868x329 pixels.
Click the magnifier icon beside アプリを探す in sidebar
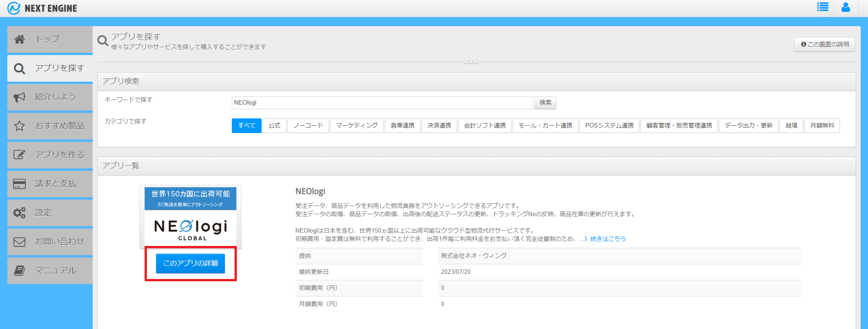pyautogui.click(x=19, y=68)
